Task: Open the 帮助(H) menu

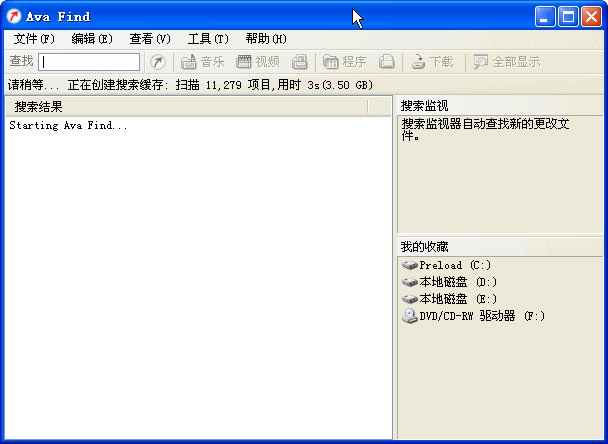Action: (266, 39)
